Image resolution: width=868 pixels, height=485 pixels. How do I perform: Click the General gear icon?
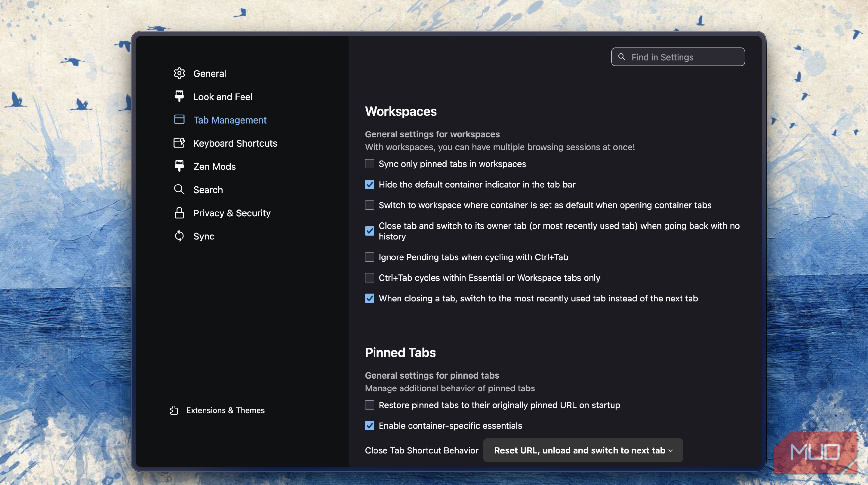click(x=179, y=73)
